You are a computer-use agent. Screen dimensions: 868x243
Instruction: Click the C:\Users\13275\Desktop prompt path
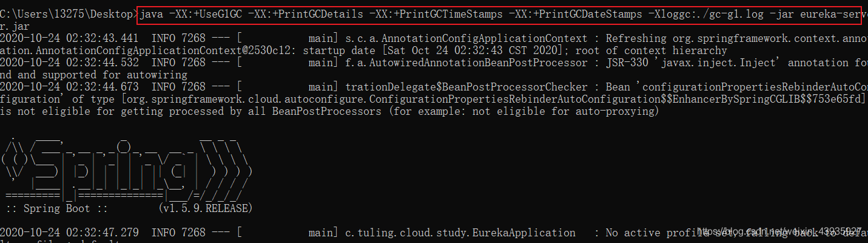[x=67, y=14]
